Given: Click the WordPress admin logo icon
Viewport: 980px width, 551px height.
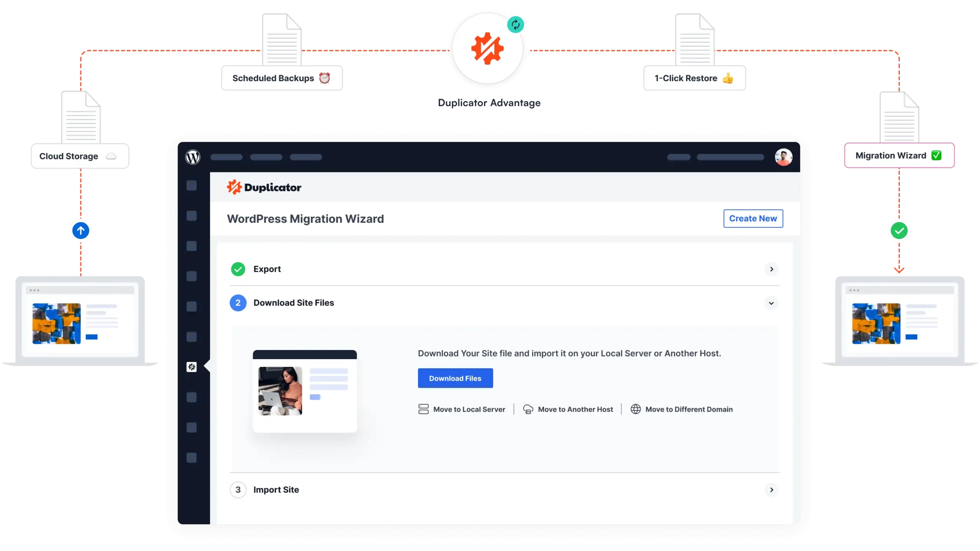Looking at the screenshot, I should pyautogui.click(x=193, y=156).
